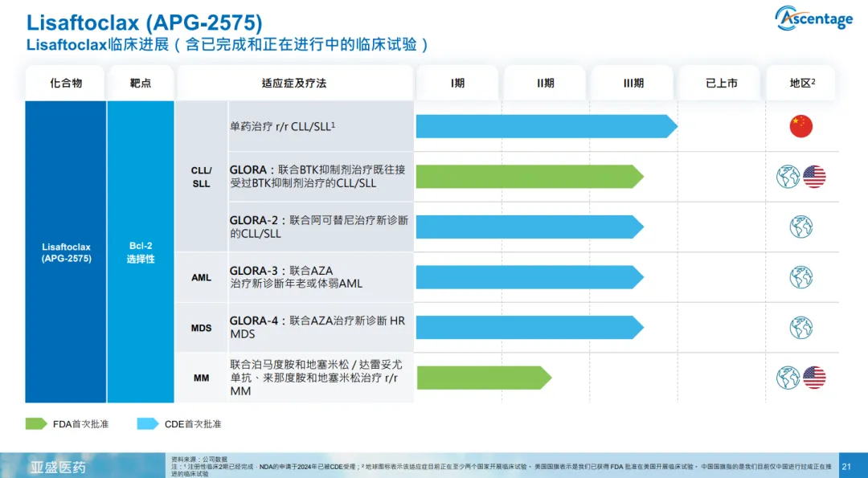Click the green progress arrow in the MM row
This screenshot has height=478, width=868.
point(484,378)
